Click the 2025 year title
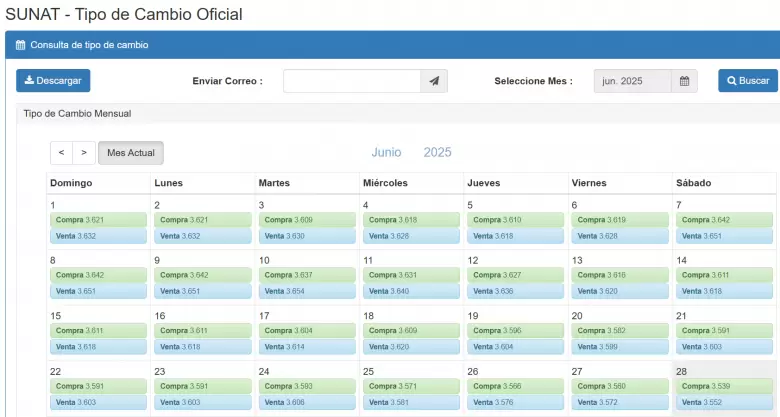This screenshot has width=780, height=417. click(437, 152)
